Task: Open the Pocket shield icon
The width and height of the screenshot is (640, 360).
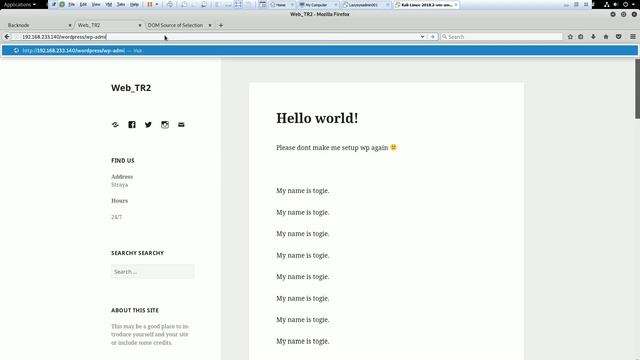Action: click(x=619, y=37)
